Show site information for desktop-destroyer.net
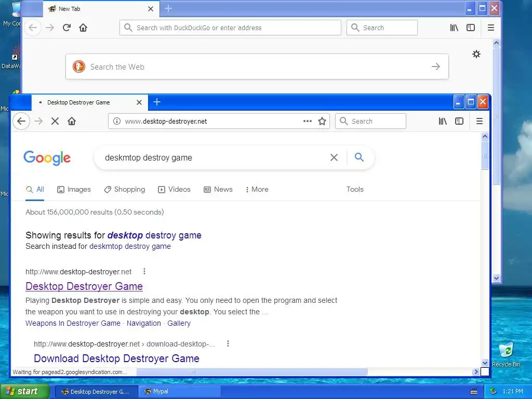This screenshot has width=532, height=399. click(x=117, y=121)
